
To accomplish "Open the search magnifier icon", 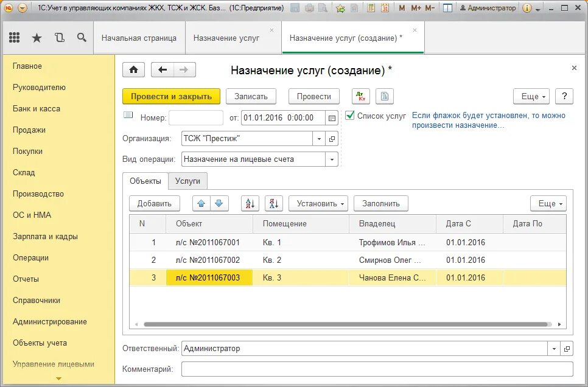I will point(82,38).
